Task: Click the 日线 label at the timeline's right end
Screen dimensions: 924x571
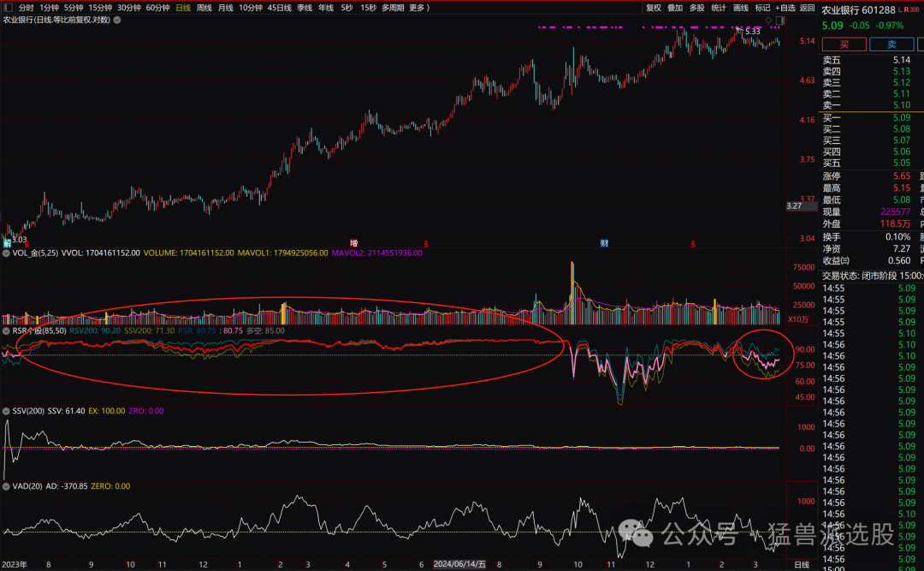Action: coord(802,565)
